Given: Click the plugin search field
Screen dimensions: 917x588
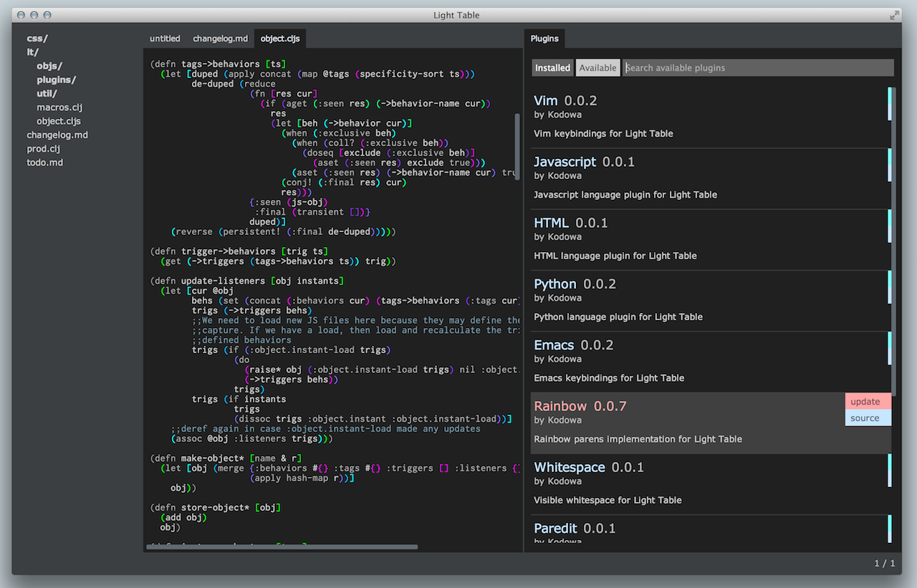Looking at the screenshot, I should (758, 67).
